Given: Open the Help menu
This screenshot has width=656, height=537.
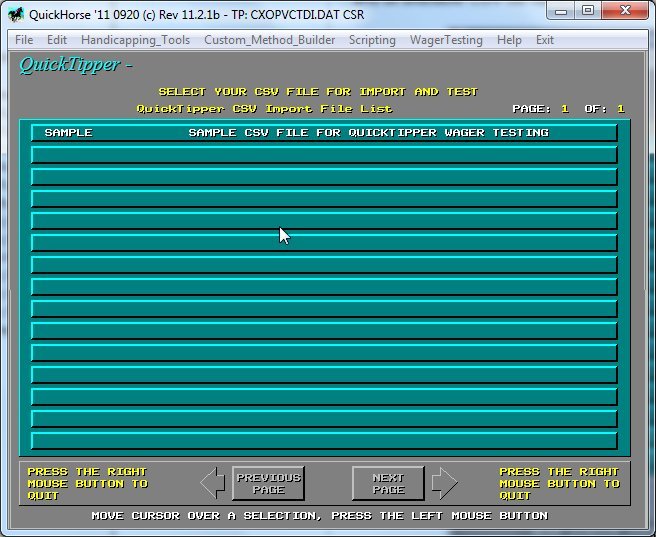Looking at the screenshot, I should pyautogui.click(x=509, y=40).
